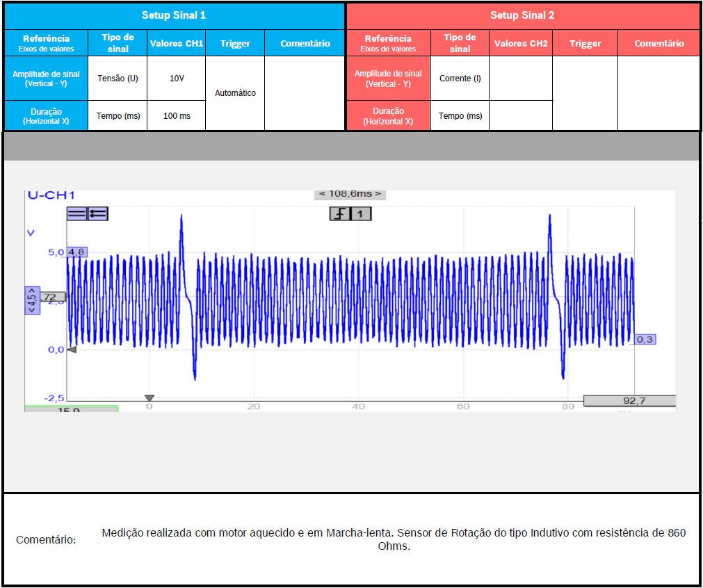Click the U-CH1 channel label

pos(51,195)
